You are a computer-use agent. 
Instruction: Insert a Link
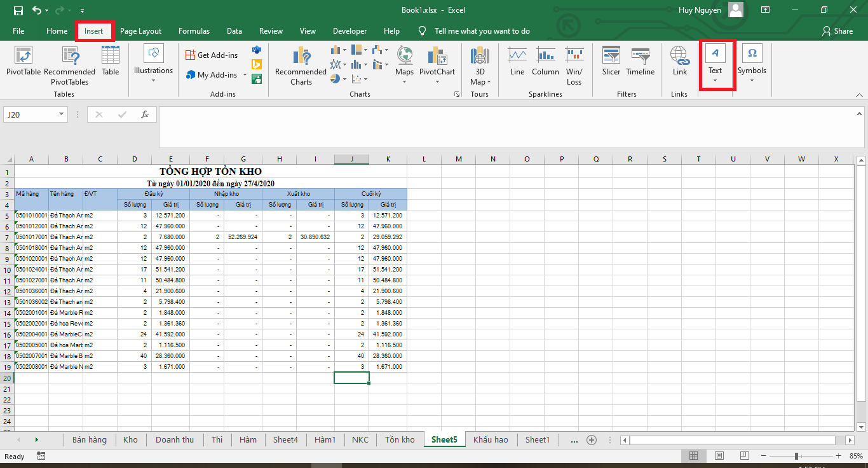pyautogui.click(x=679, y=64)
